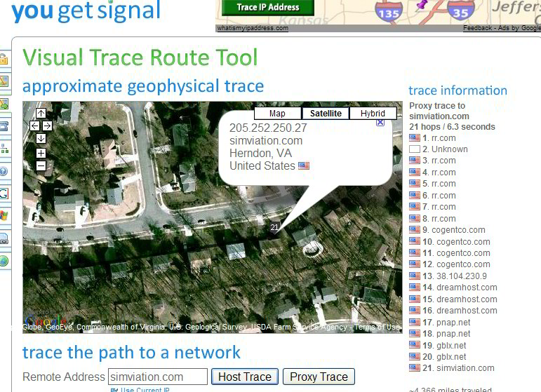
Task: Pan the map left with the arrow control
Action: (x=34, y=126)
